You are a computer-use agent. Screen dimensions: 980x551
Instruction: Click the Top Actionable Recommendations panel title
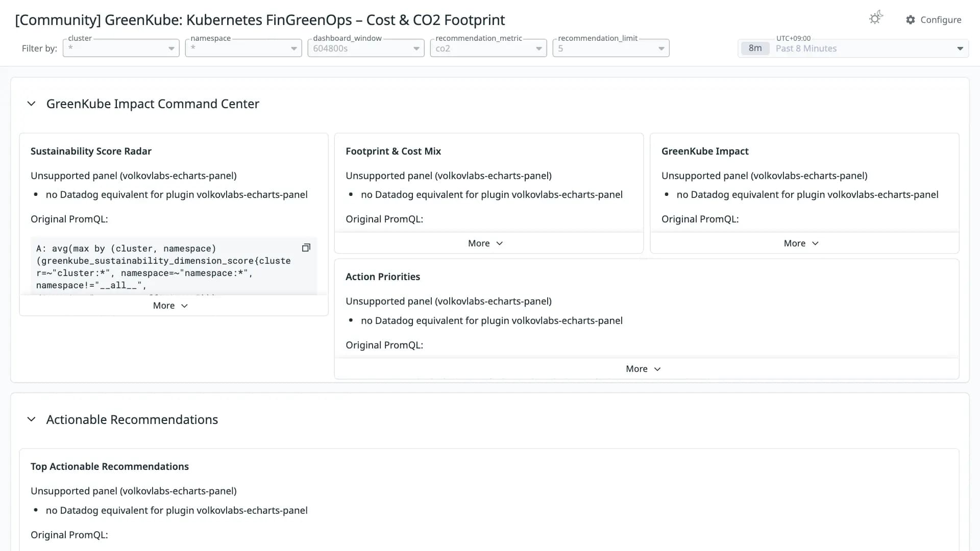coord(110,466)
